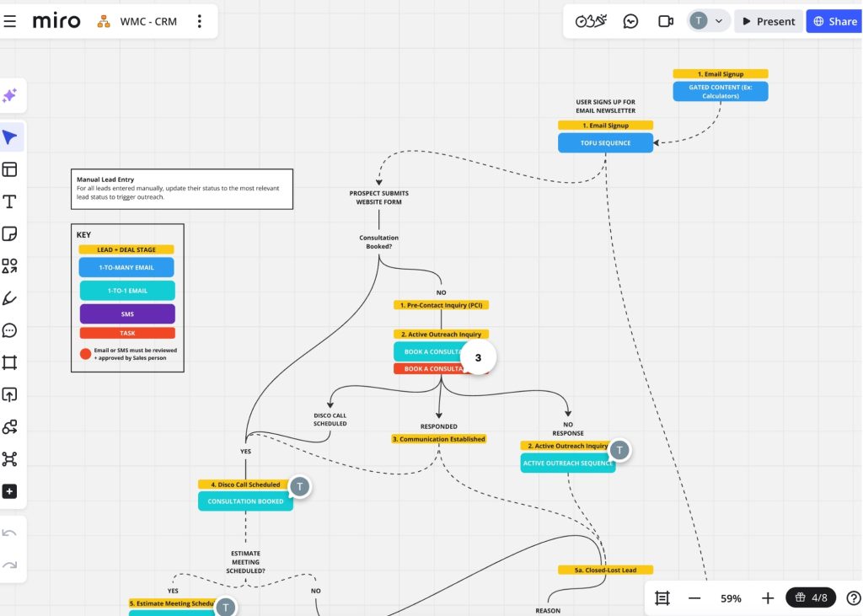Click the 59% zoom level control
Viewport: 863px width, 616px height.
pos(730,597)
